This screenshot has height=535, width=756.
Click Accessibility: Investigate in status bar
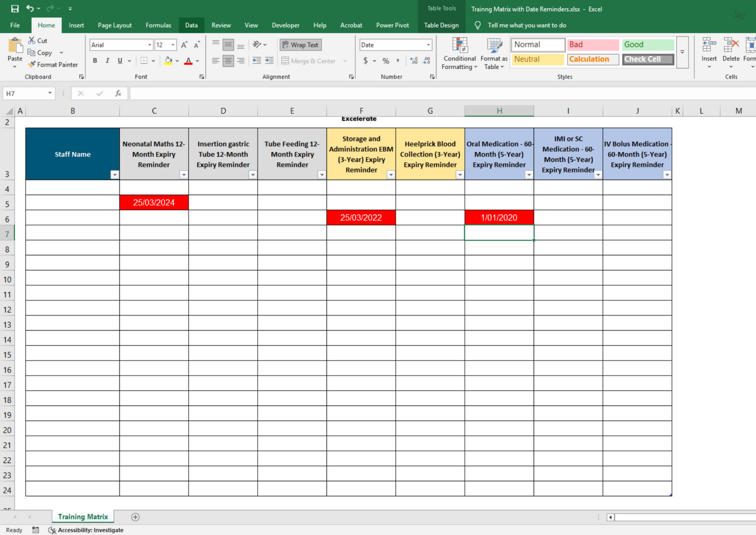(86, 530)
